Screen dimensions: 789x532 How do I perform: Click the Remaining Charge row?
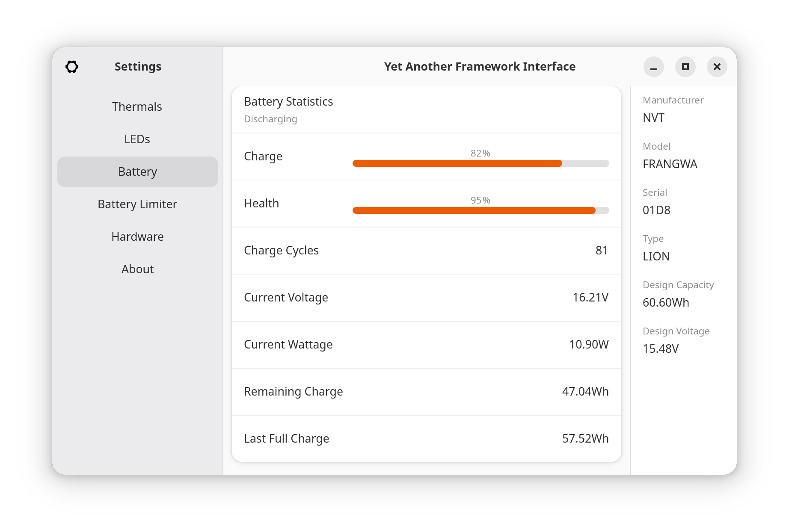coord(426,391)
